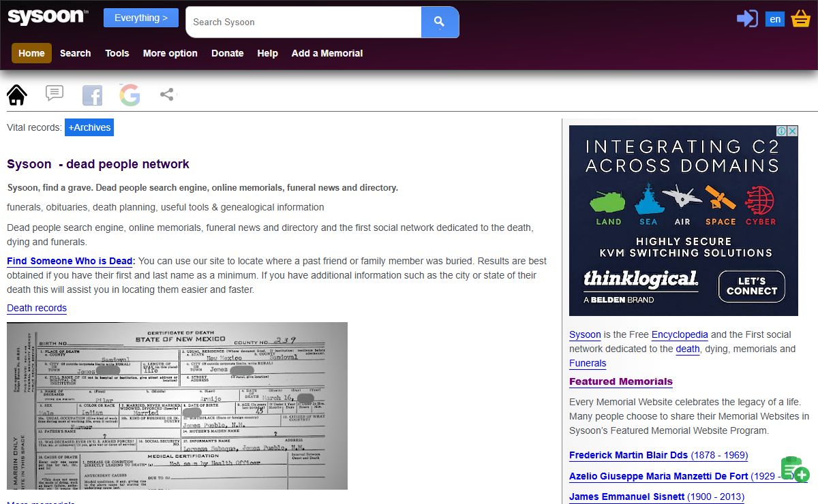This screenshot has width=818, height=504.
Task: Open the Everything search scope dropdown
Action: (141, 18)
